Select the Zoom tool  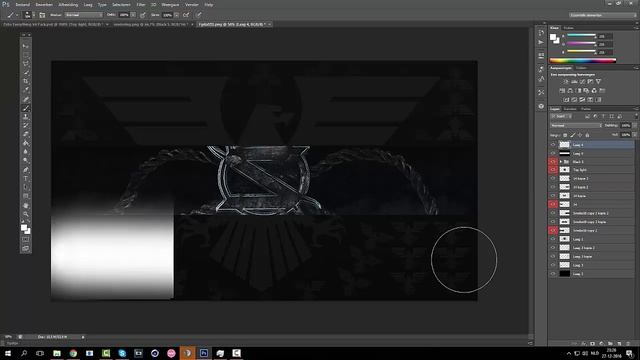point(26,214)
